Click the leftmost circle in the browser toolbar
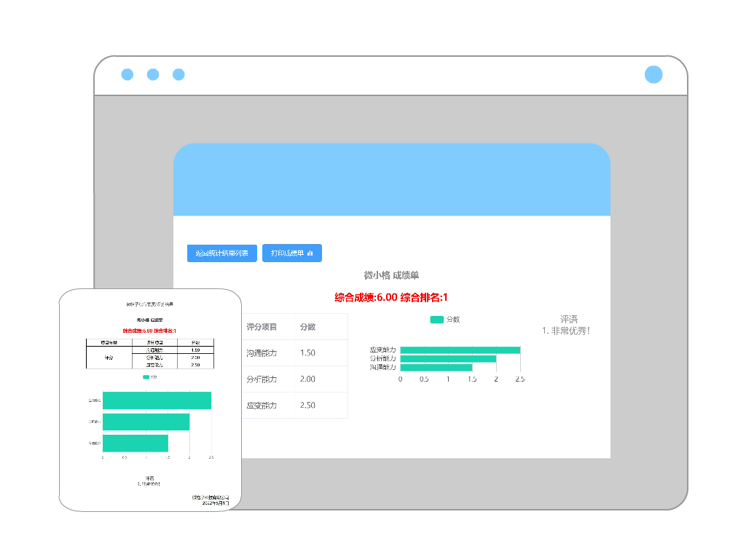This screenshot has width=746, height=560. click(x=128, y=74)
